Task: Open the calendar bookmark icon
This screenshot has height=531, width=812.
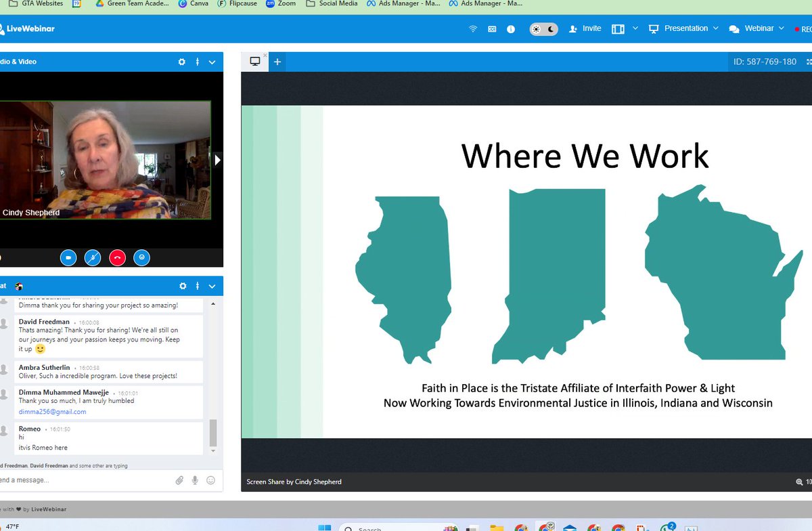Action: 77,3
